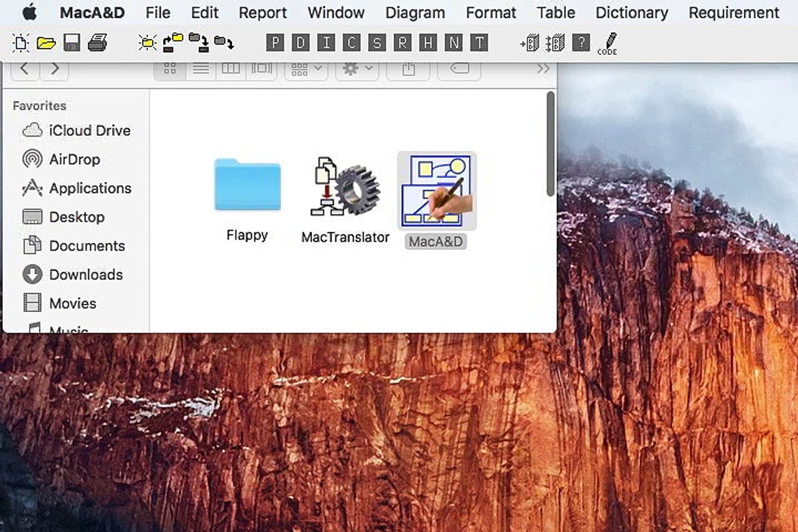798x532 pixels.
Task: Open Downloads in the sidebar
Action: click(72, 275)
